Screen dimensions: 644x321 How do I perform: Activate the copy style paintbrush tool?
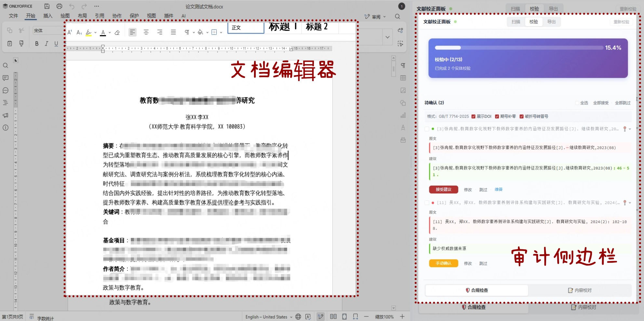pos(21,43)
